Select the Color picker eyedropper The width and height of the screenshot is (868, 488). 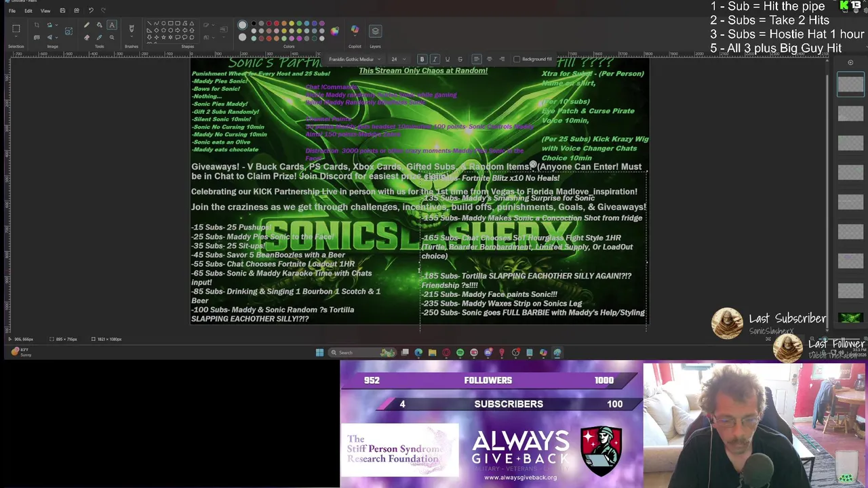pyautogui.click(x=99, y=37)
